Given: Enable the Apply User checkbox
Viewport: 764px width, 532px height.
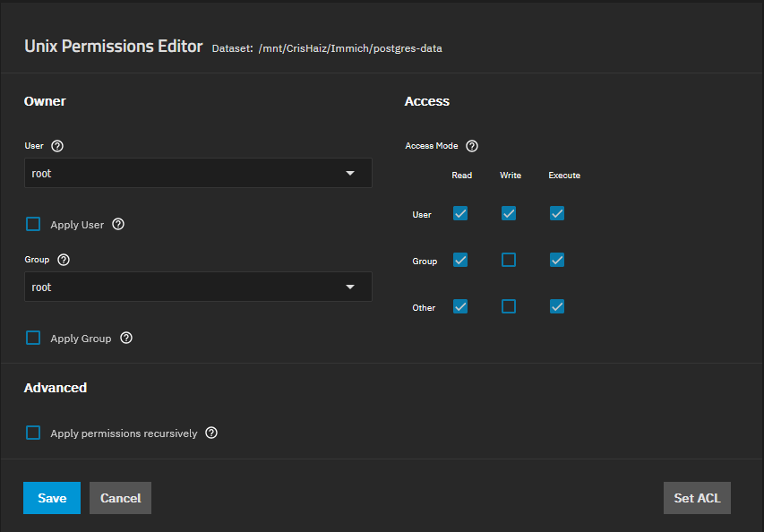Looking at the screenshot, I should pyautogui.click(x=33, y=224).
